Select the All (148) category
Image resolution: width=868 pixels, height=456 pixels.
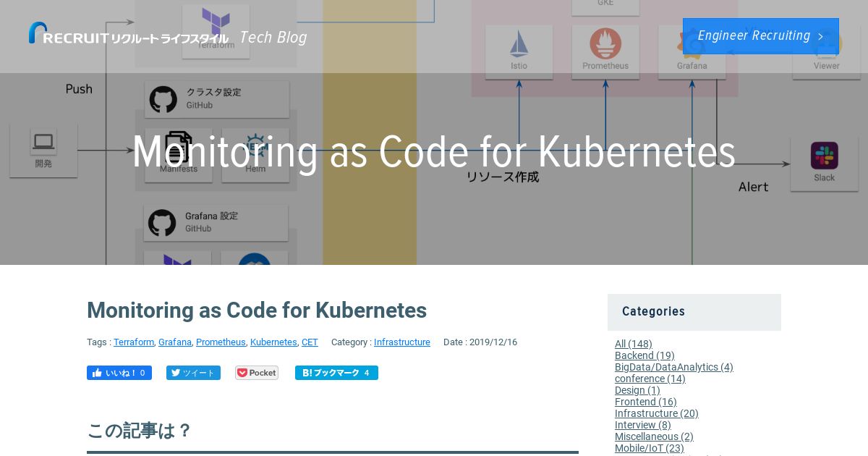point(634,344)
